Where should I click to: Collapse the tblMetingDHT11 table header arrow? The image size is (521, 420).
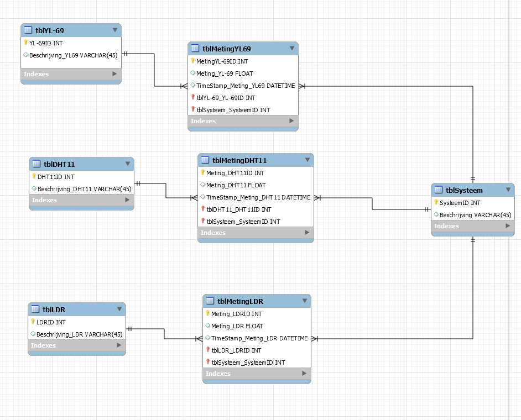tap(308, 160)
